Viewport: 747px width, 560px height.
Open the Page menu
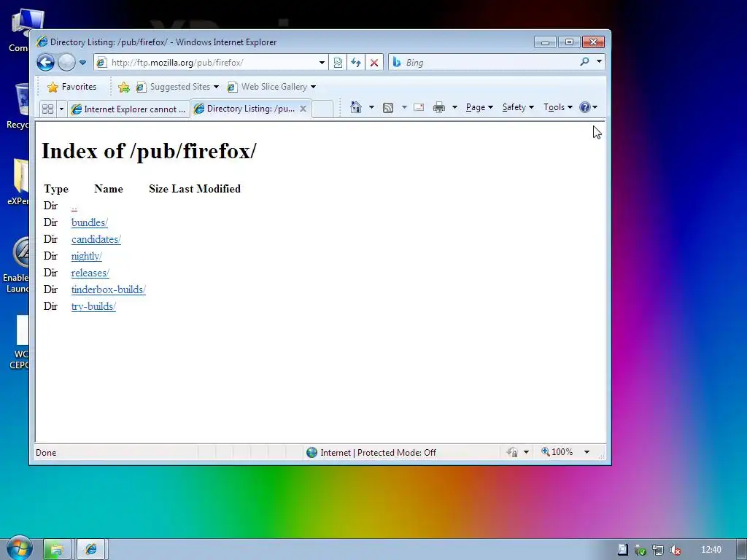479,107
